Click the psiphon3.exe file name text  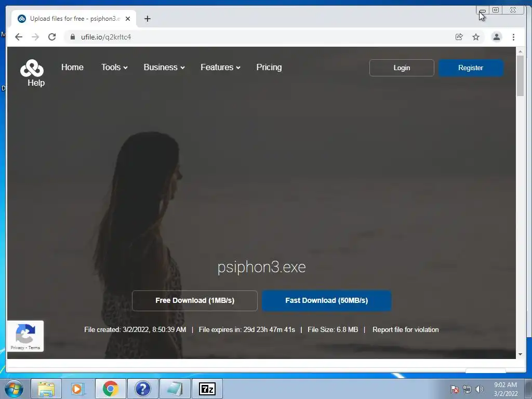[x=262, y=267]
